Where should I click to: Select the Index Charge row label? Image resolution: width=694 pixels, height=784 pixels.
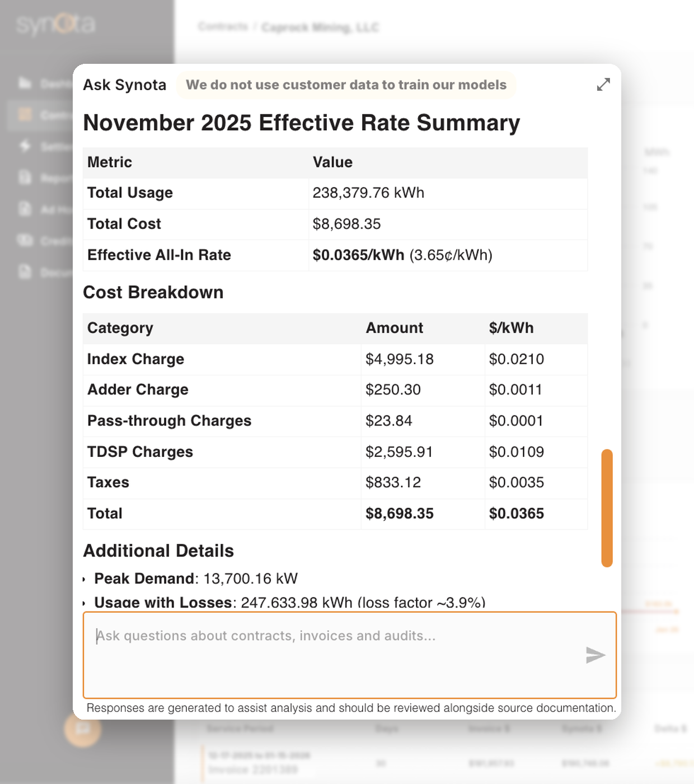[135, 360]
